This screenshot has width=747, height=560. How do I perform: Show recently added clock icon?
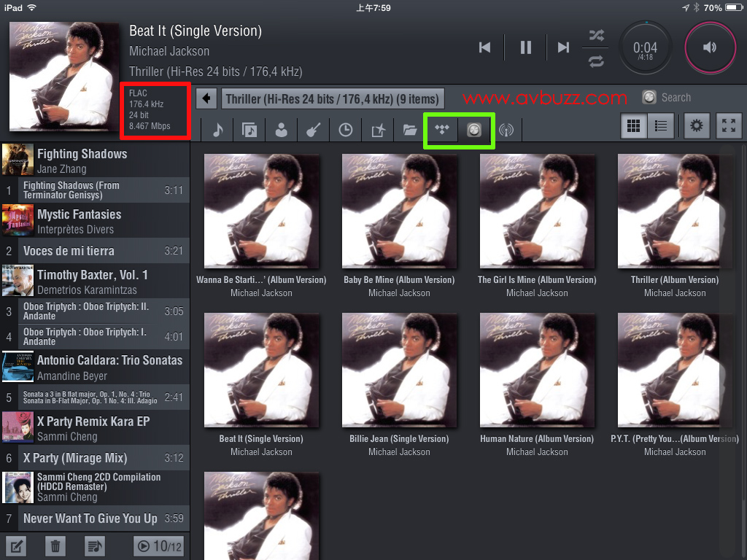(x=345, y=130)
